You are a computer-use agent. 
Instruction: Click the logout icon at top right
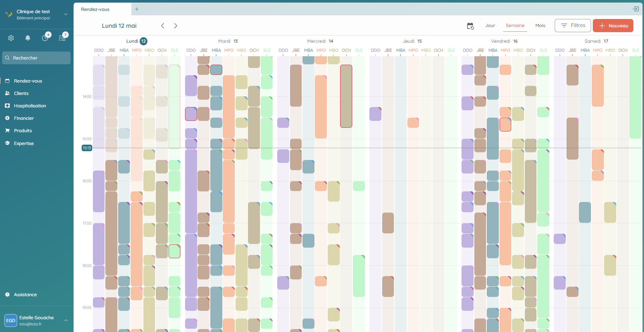coord(636,9)
